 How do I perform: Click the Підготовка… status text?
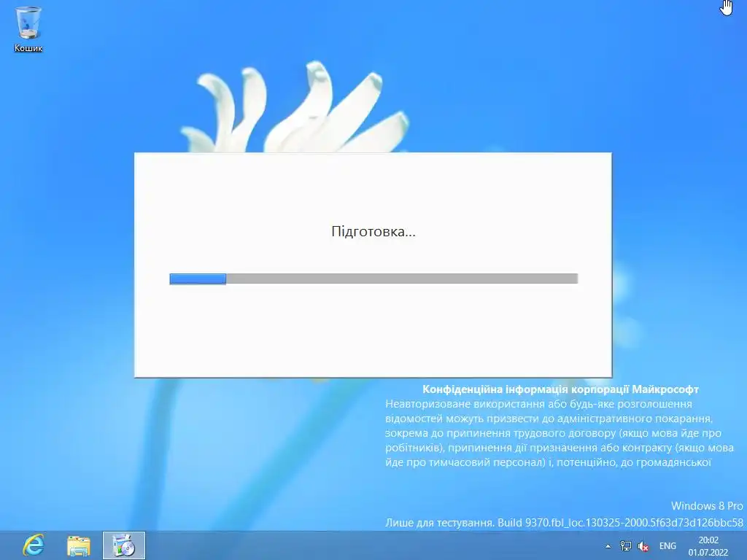click(373, 232)
